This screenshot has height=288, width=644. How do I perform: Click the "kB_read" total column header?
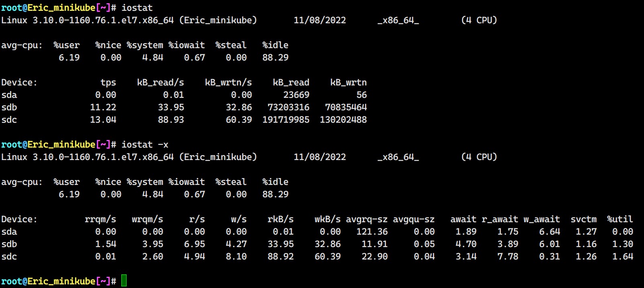(x=291, y=83)
